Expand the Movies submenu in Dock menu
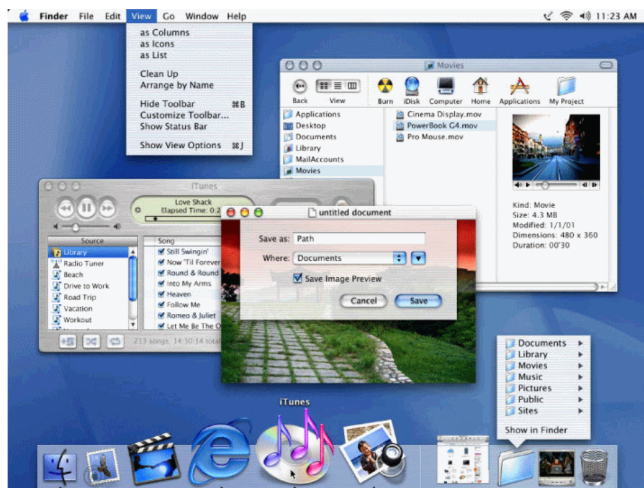The height and width of the screenshot is (488, 644). [580, 366]
